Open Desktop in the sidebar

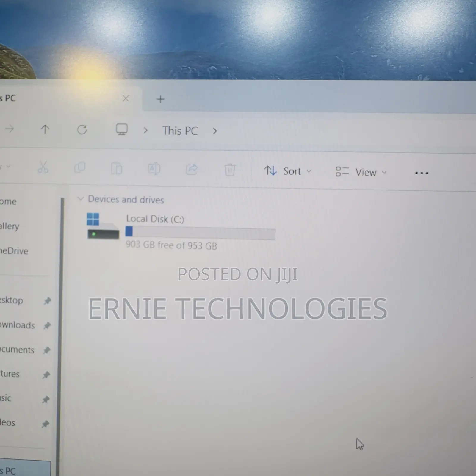pyautogui.click(x=11, y=300)
